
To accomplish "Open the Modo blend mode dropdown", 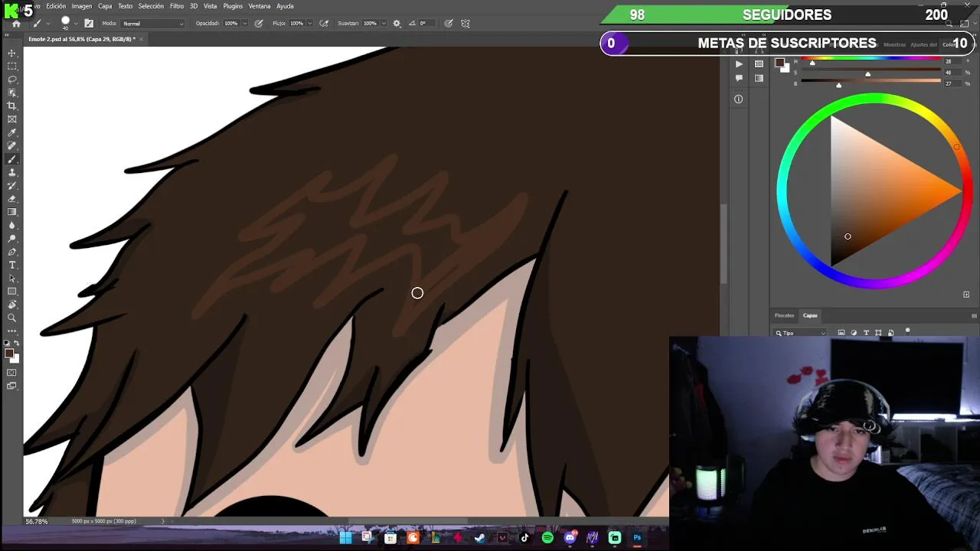I will [x=152, y=24].
